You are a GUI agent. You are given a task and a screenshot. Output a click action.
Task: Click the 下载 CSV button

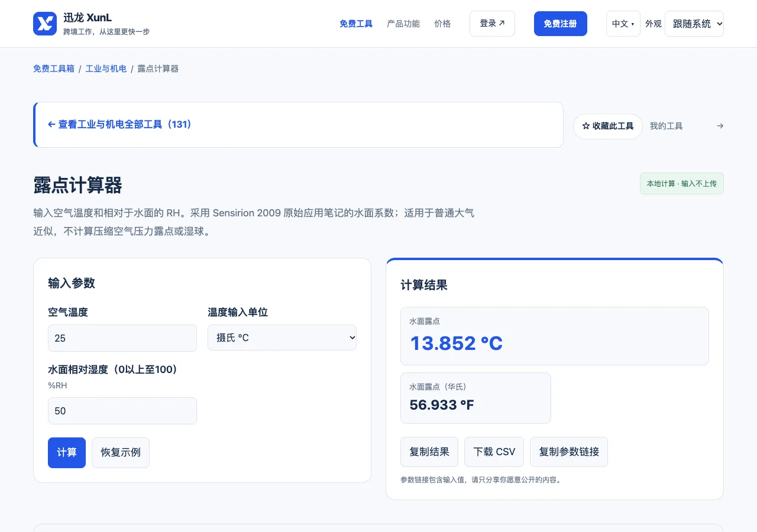pyautogui.click(x=494, y=452)
